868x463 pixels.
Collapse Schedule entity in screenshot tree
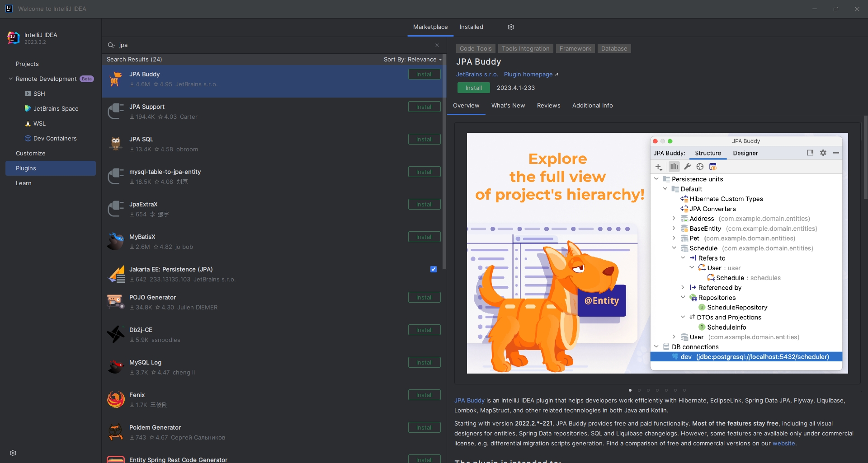674,248
